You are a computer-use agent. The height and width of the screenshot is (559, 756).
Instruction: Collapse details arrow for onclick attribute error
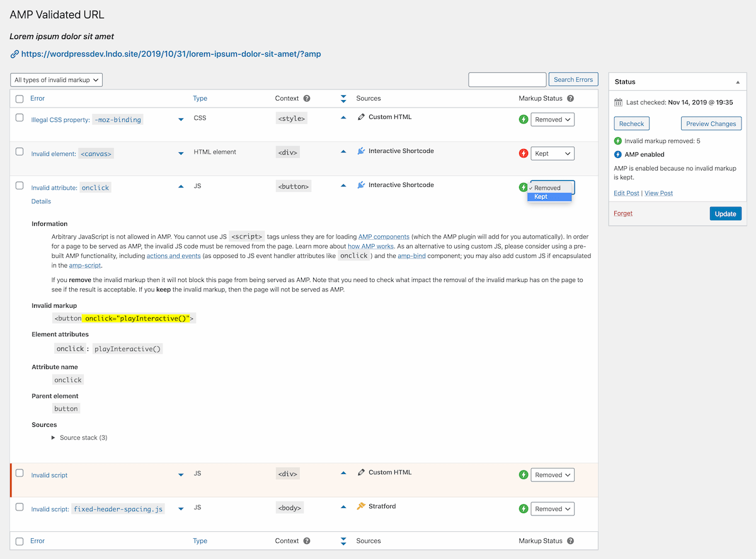pos(181,187)
